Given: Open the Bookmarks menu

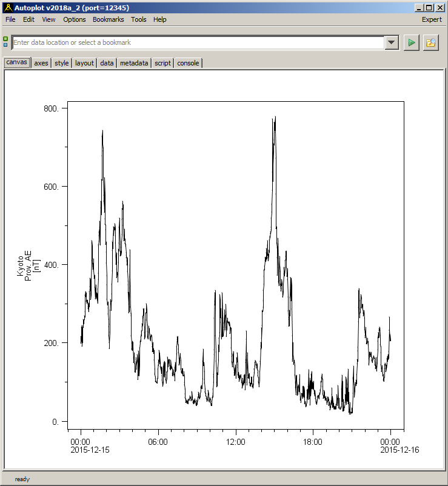Looking at the screenshot, I should (108, 19).
